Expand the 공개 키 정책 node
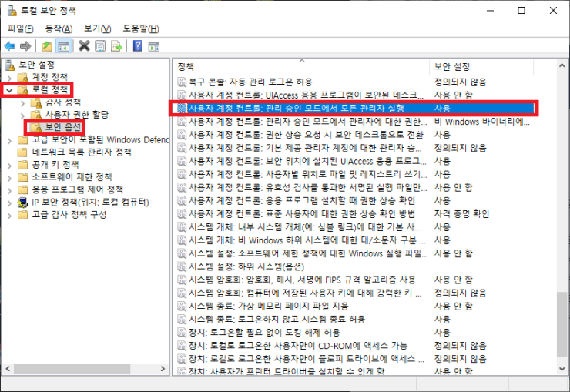The width and height of the screenshot is (570, 392). [x=9, y=165]
